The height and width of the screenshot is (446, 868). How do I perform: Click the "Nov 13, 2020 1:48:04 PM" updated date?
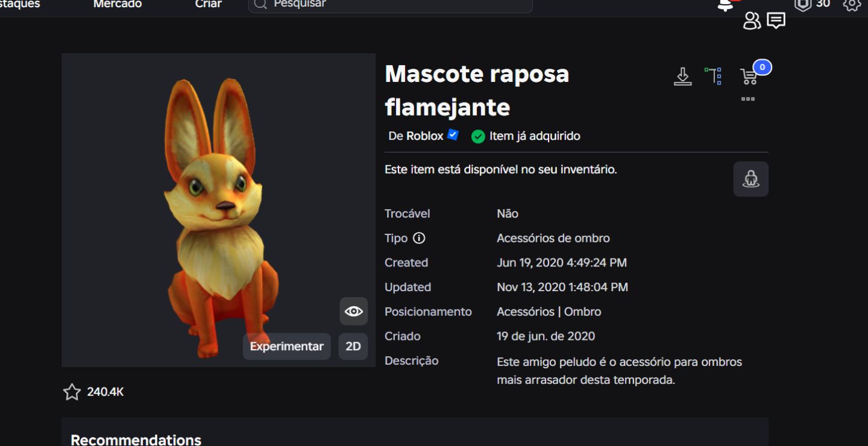[562, 287]
